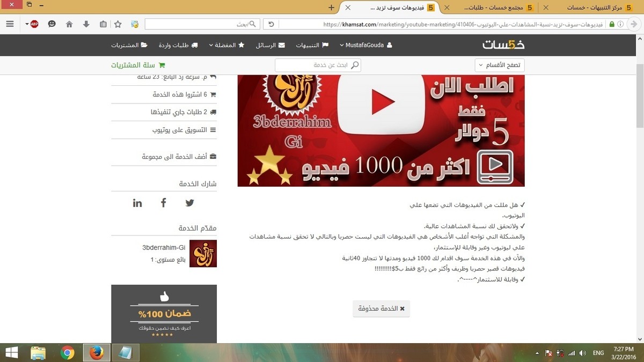The image size is (644, 362).
Task: Expand the MustafaGouda account dropdown
Action: (x=366, y=45)
